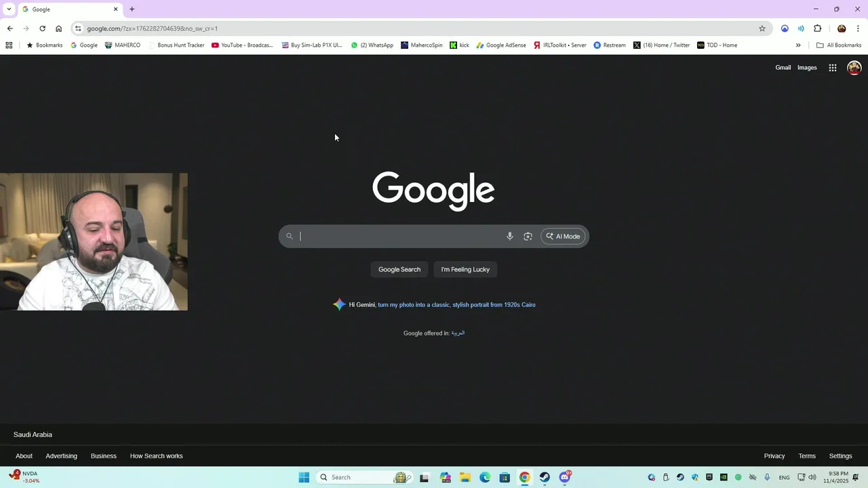The image size is (868, 488).
Task: Open IRLToolkit Server bookmark
Action: 559,45
